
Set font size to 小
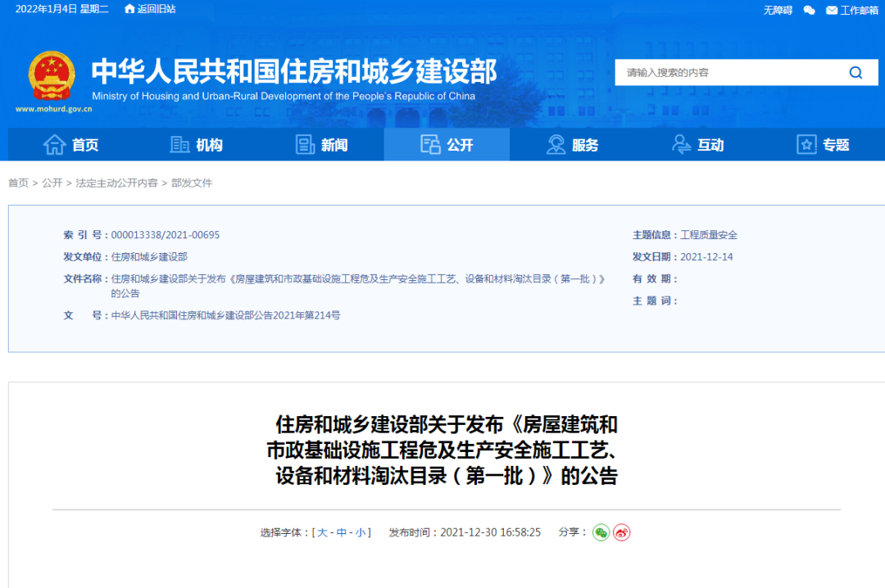(361, 532)
